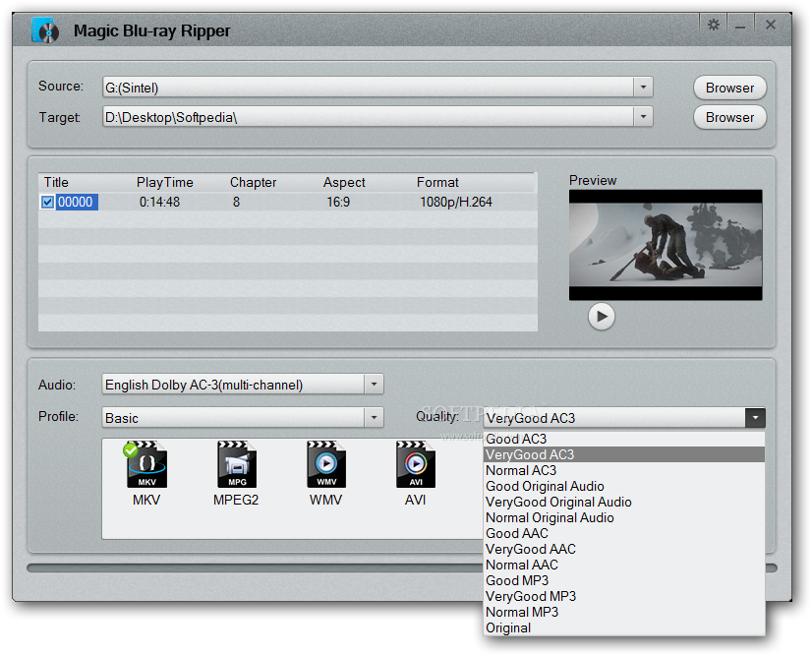This screenshot has height=656, width=812.
Task: Open the Audio track dropdown arrow
Action: tap(374, 385)
